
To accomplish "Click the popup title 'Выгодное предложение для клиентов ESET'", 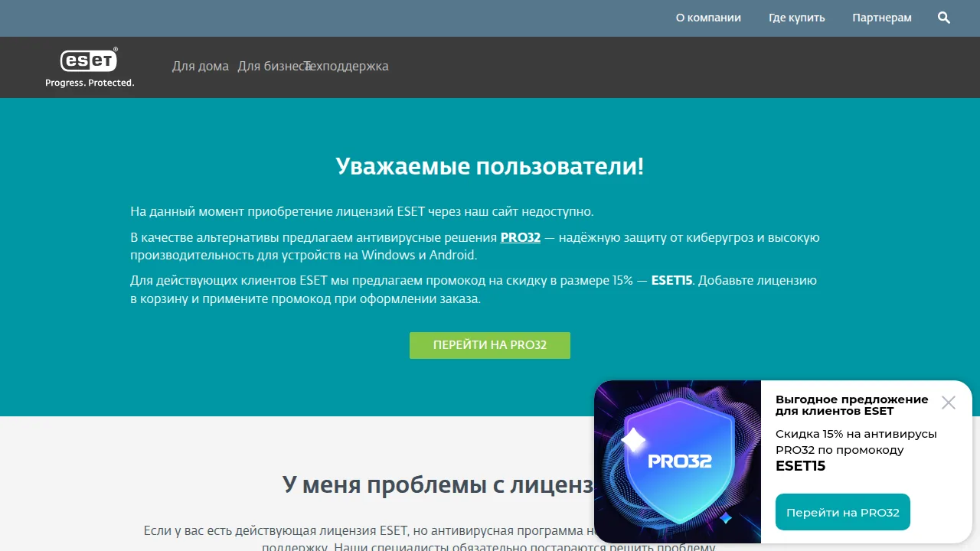I will point(852,405).
